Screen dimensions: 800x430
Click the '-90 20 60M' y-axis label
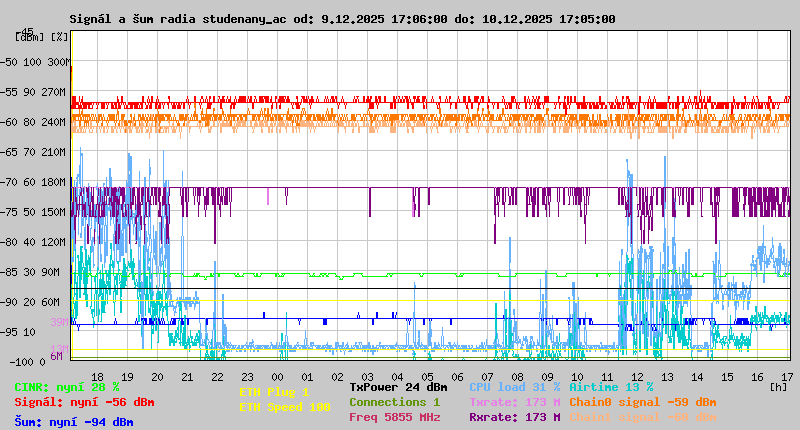[31, 302]
